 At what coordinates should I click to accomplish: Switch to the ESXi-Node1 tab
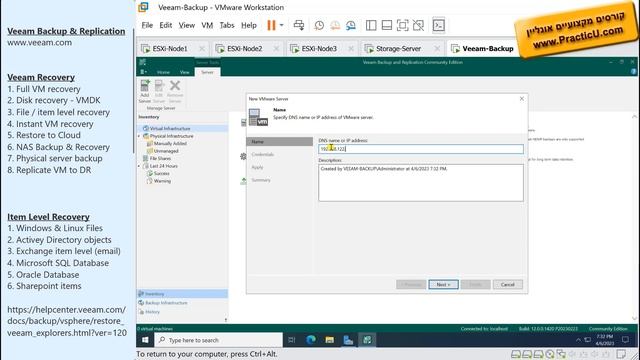coord(169,49)
